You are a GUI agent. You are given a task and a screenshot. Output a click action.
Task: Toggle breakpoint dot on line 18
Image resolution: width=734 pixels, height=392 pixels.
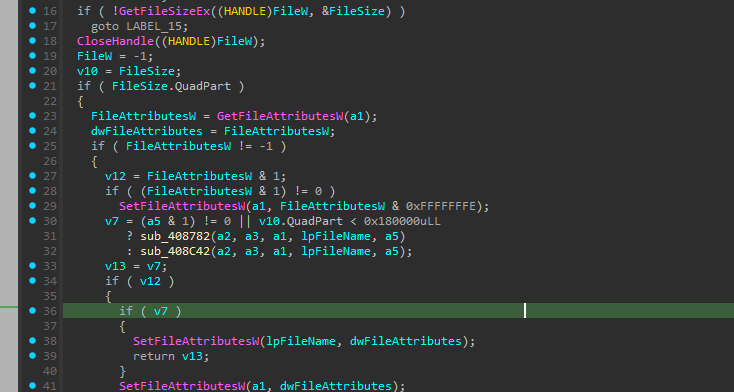32,41
